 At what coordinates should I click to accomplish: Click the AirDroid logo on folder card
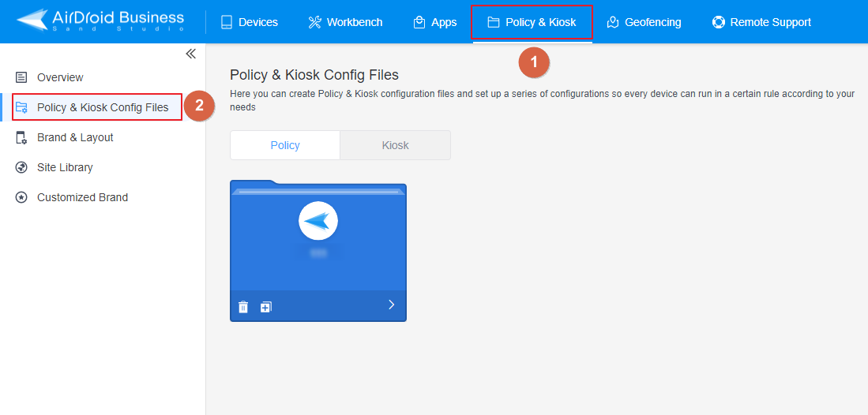pos(318,222)
